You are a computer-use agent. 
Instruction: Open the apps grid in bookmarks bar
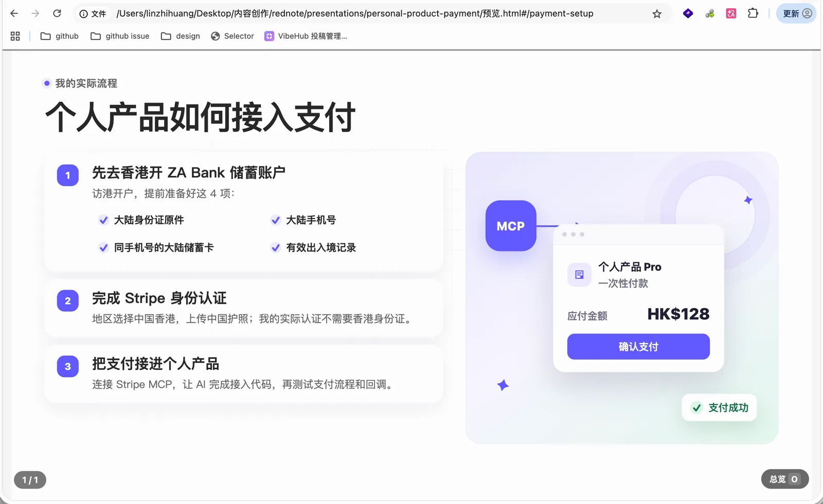(15, 36)
